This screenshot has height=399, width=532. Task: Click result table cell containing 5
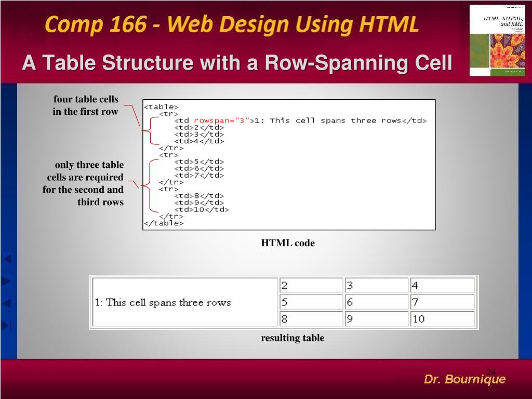[x=311, y=302]
